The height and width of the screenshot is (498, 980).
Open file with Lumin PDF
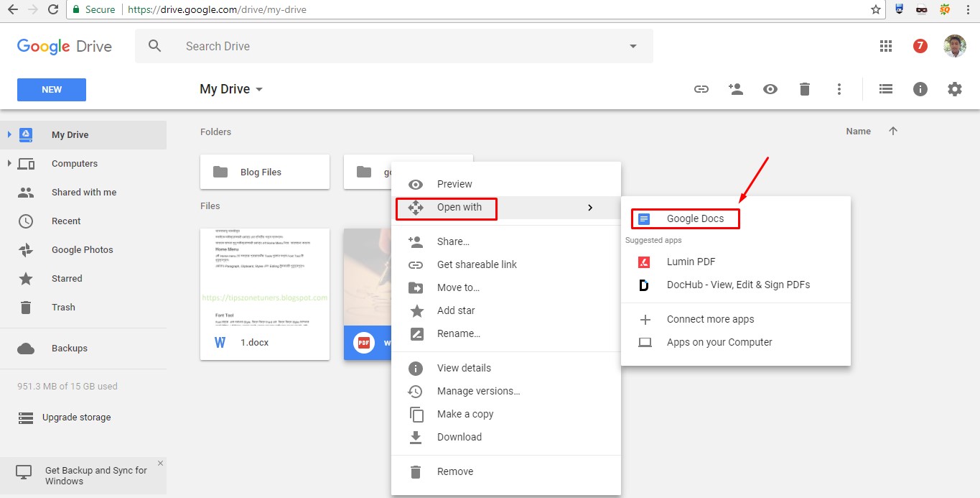click(736, 262)
